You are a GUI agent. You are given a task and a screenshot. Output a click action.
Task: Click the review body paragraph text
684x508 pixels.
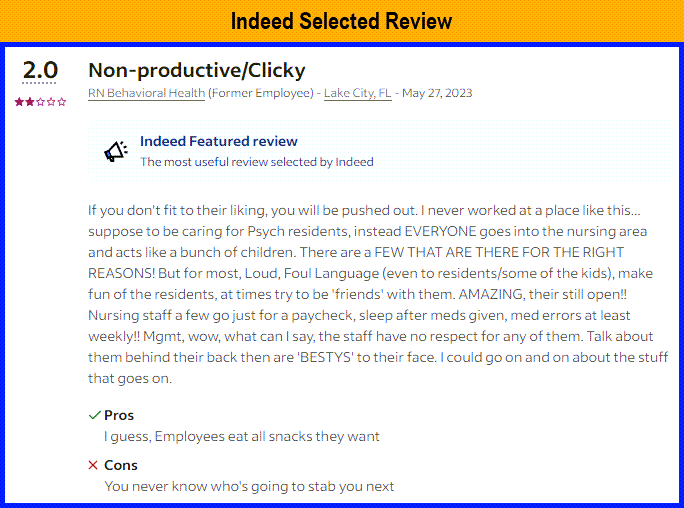[377, 294]
